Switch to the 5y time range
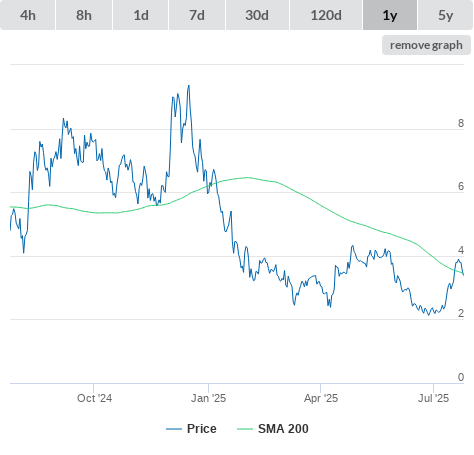The image size is (474, 455). [445, 15]
